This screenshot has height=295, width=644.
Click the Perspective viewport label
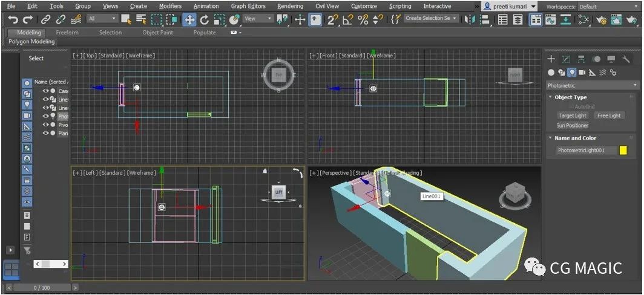pos(334,173)
